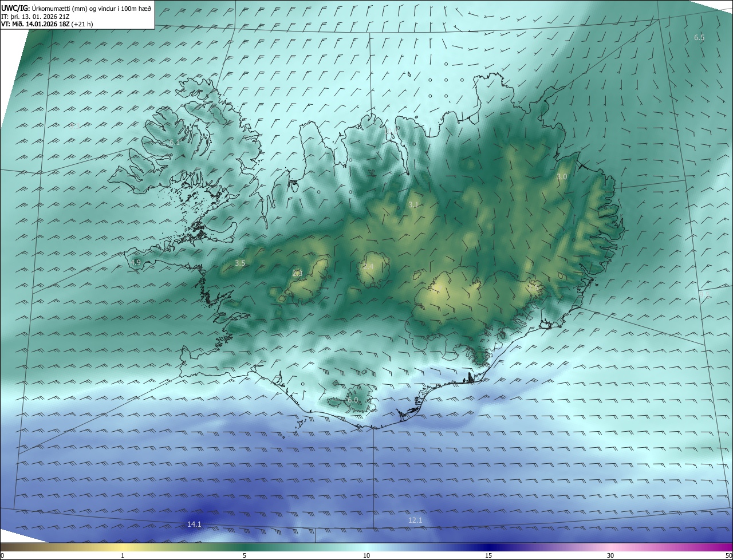Click the 'VT: Mið. 14.01.2026 18Z' valid time
The height and width of the screenshot is (560, 733).
[x=35, y=24]
